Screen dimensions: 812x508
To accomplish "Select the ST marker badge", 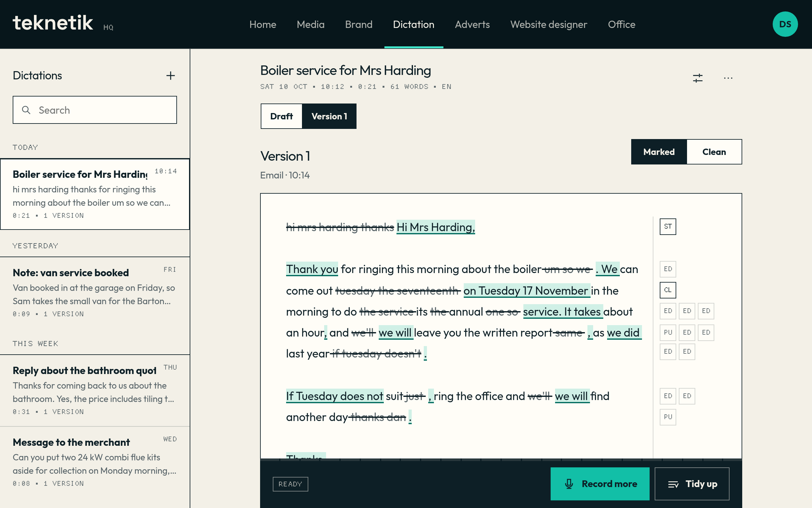I will (668, 226).
